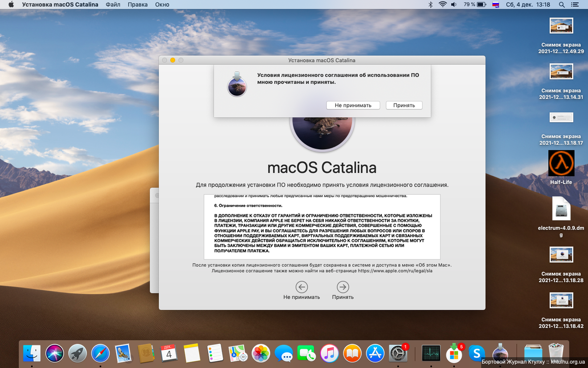This screenshot has height=368, width=588.
Task: Open Launchpad rocket icon in Dock
Action: pos(77,352)
